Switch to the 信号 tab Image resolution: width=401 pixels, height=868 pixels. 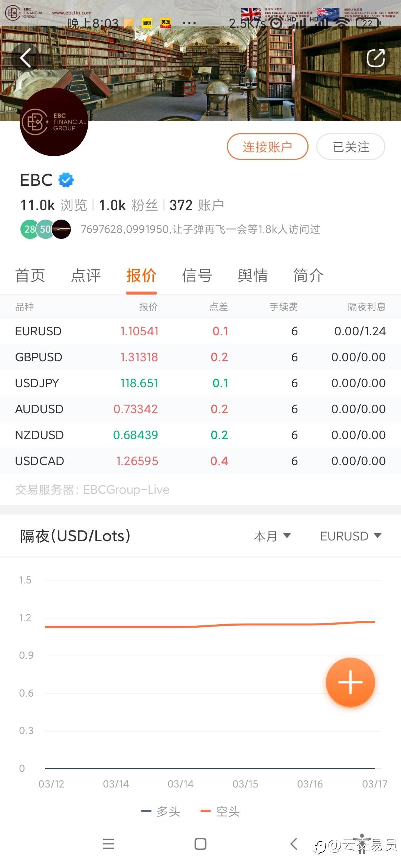tap(197, 276)
